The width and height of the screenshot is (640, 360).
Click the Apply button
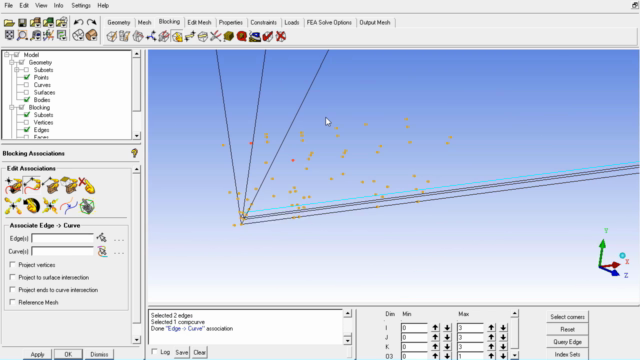pos(37,354)
